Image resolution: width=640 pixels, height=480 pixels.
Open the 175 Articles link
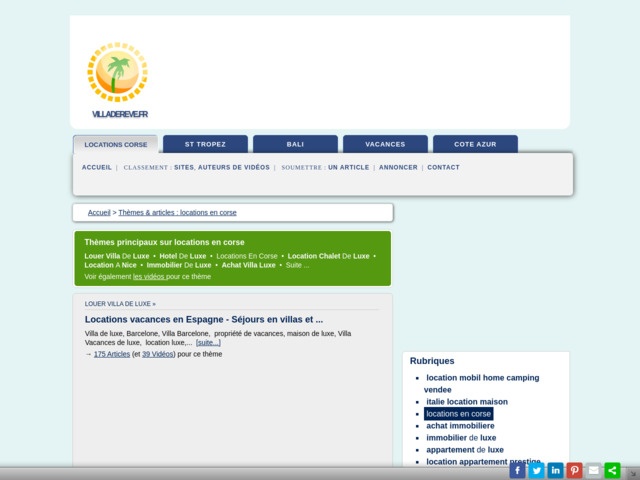[x=111, y=354]
